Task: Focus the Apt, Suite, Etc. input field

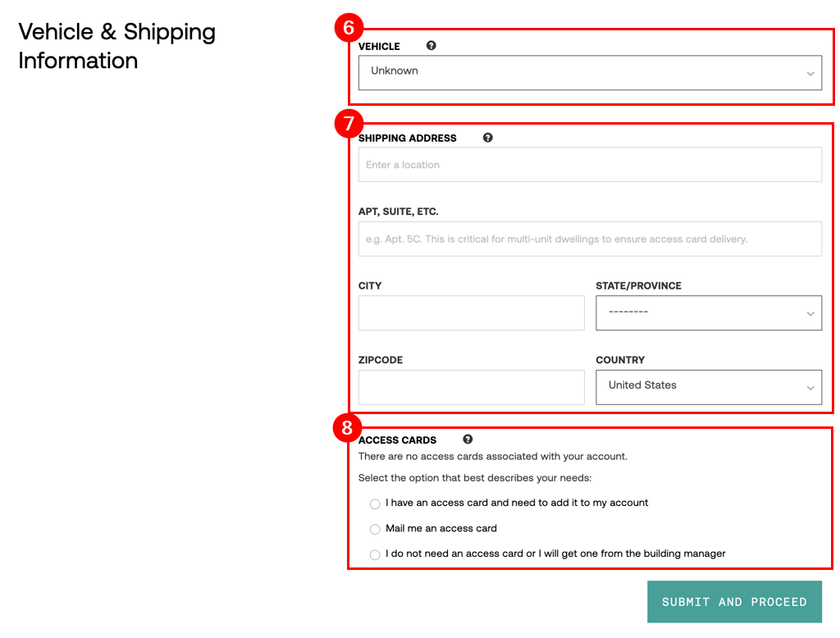Action: tap(590, 239)
